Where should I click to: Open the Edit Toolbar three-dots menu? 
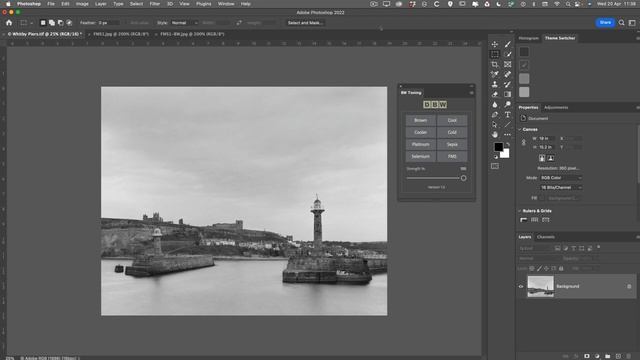click(507, 134)
